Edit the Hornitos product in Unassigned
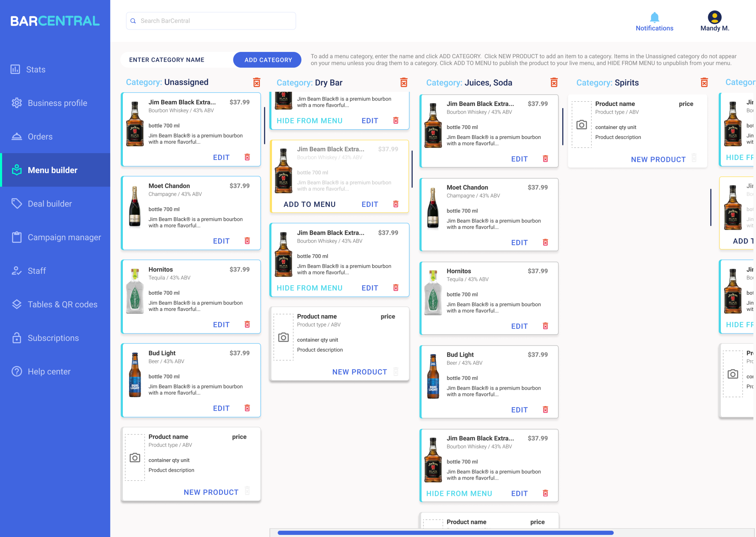 [221, 324]
